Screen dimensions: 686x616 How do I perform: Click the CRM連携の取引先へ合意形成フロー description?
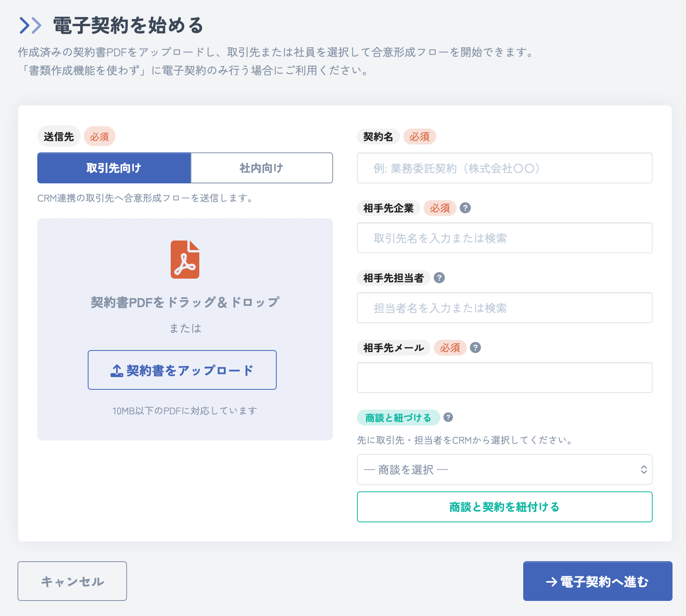tap(145, 198)
